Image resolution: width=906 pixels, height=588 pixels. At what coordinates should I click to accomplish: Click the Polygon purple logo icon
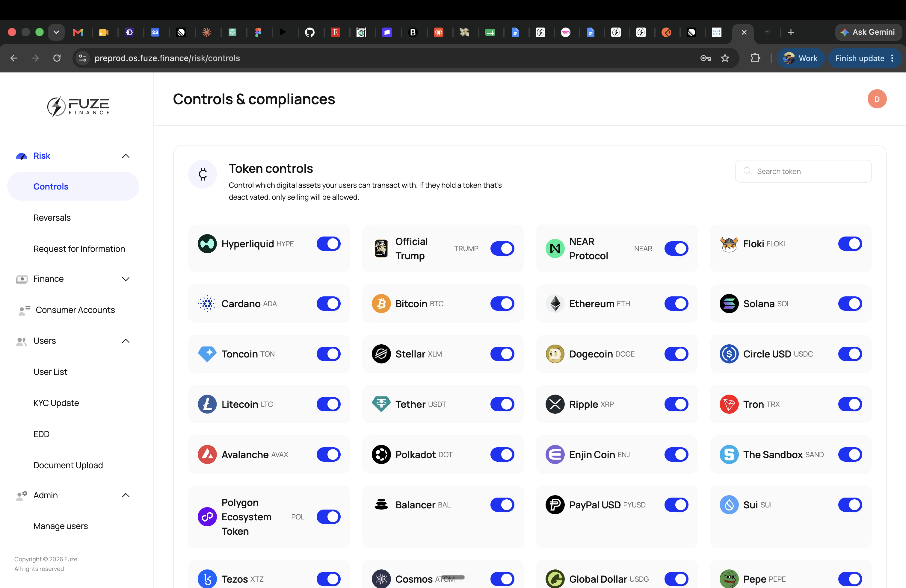point(207,516)
